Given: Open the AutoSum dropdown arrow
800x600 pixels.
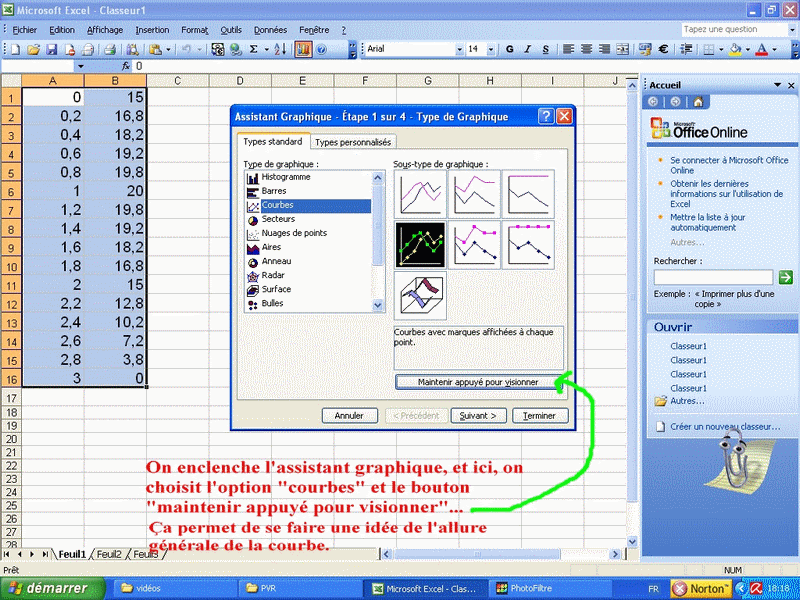Looking at the screenshot, I should [x=266, y=49].
